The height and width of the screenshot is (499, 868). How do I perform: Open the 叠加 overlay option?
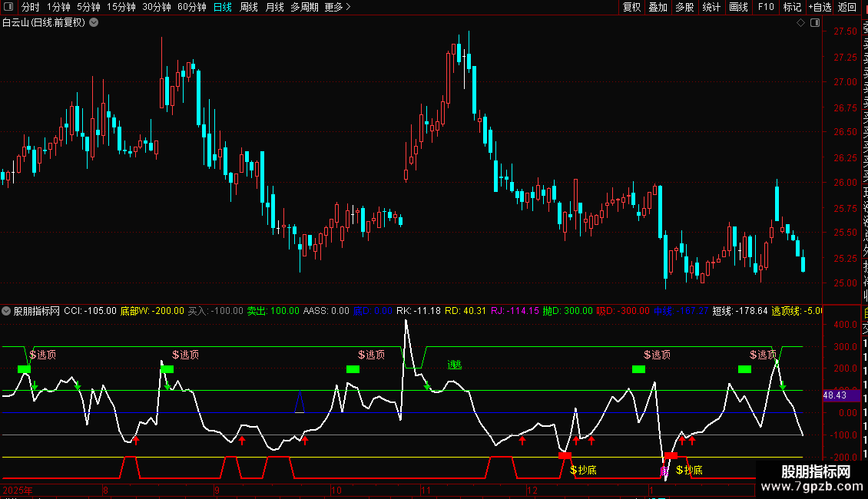658,7
